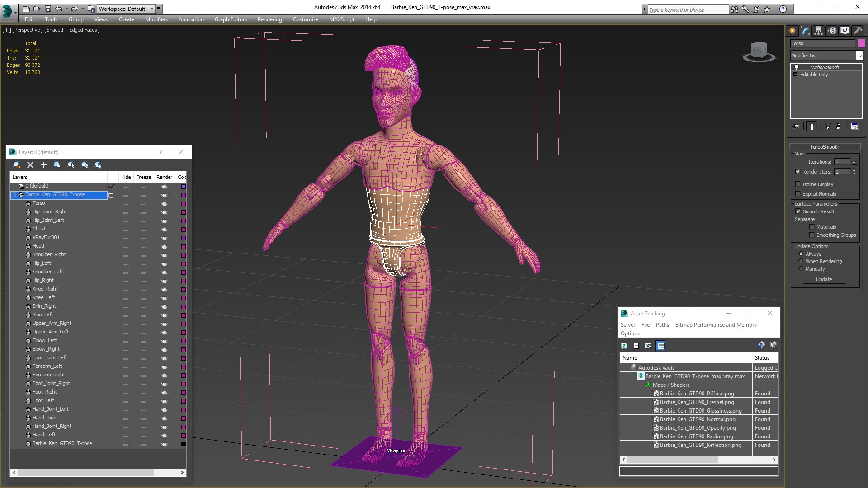
Task: Click Shaded + Edged Faces viewport label
Action: [x=72, y=30]
